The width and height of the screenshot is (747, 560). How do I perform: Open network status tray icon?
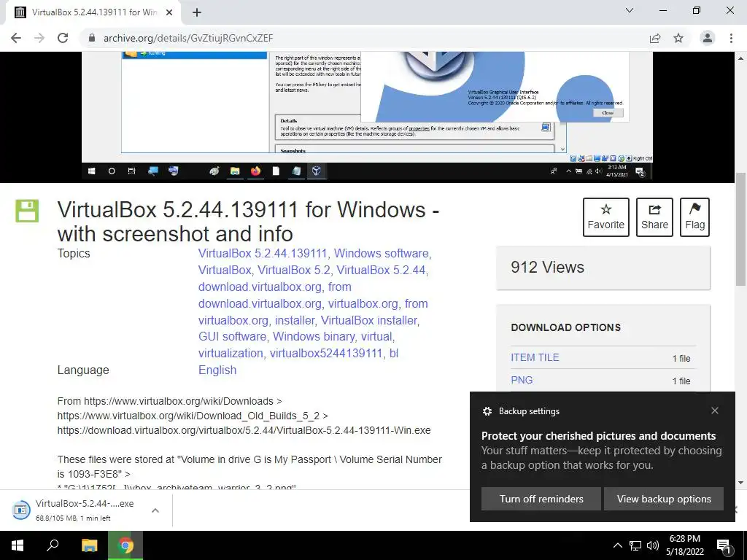tap(635, 545)
